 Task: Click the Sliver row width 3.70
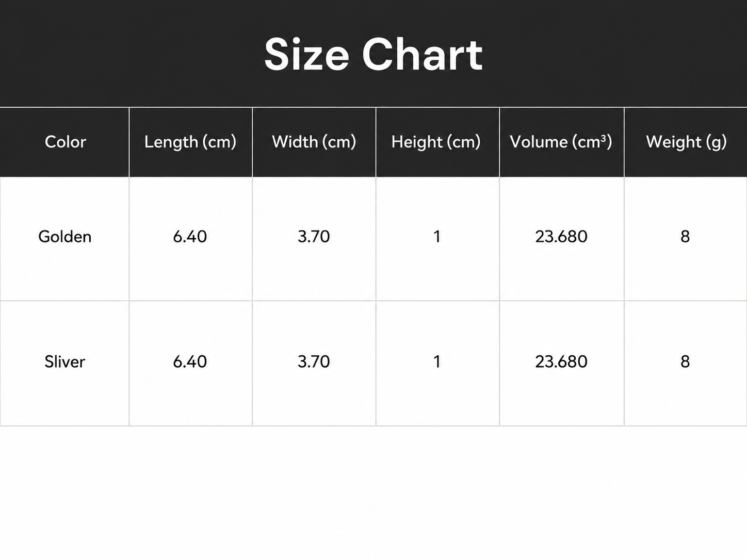tap(314, 361)
